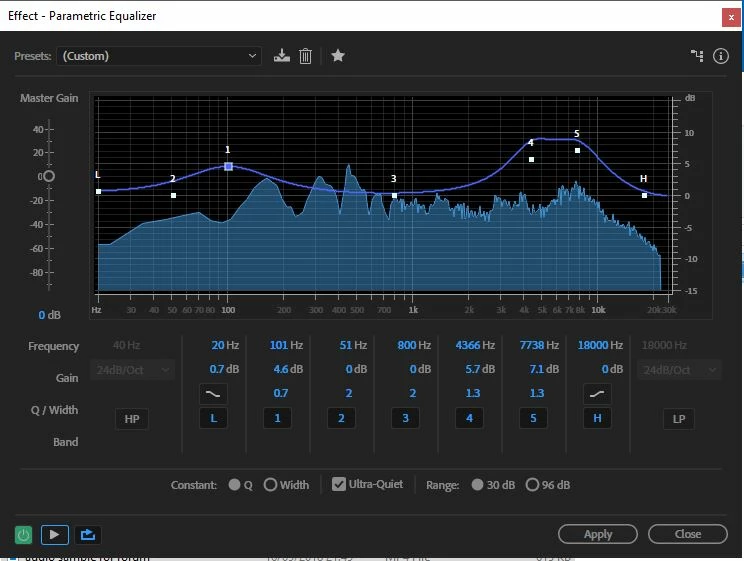Select 96 dB range option
Screen dimensions: 744x561
[532, 485]
